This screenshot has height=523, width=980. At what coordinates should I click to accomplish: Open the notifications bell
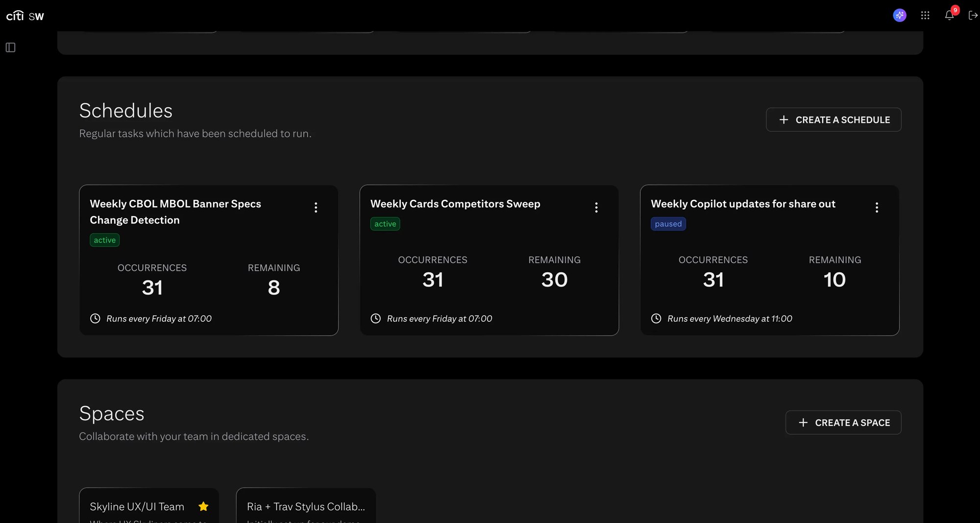tap(949, 16)
